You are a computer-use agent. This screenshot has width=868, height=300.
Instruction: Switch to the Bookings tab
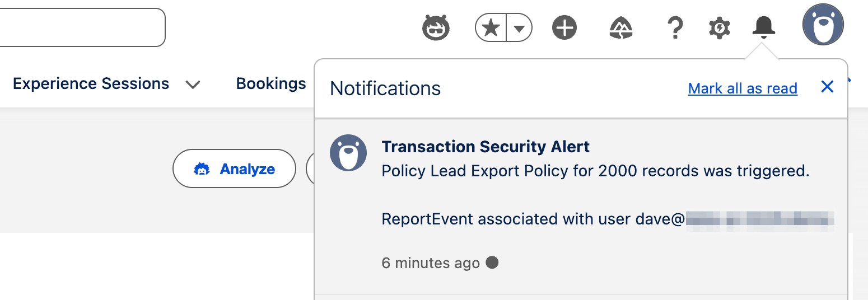click(271, 84)
